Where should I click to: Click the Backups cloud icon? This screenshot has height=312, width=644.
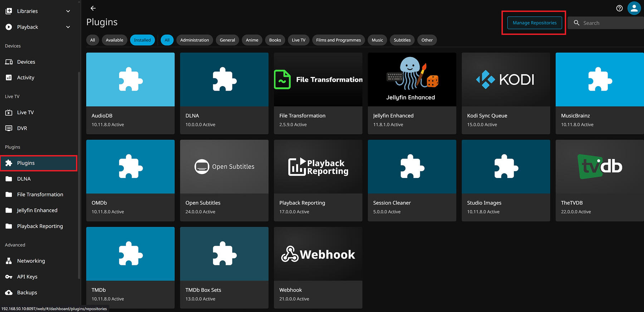[9, 293]
